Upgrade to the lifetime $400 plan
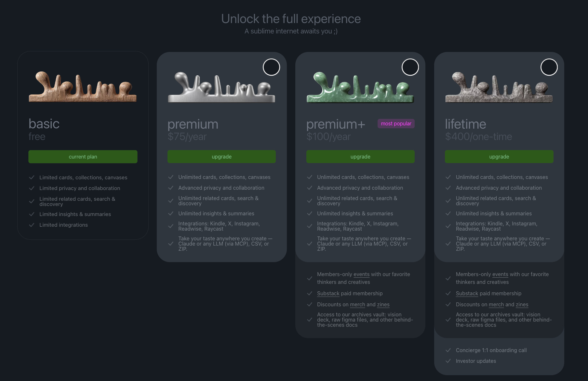The image size is (588, 381). 499,157
